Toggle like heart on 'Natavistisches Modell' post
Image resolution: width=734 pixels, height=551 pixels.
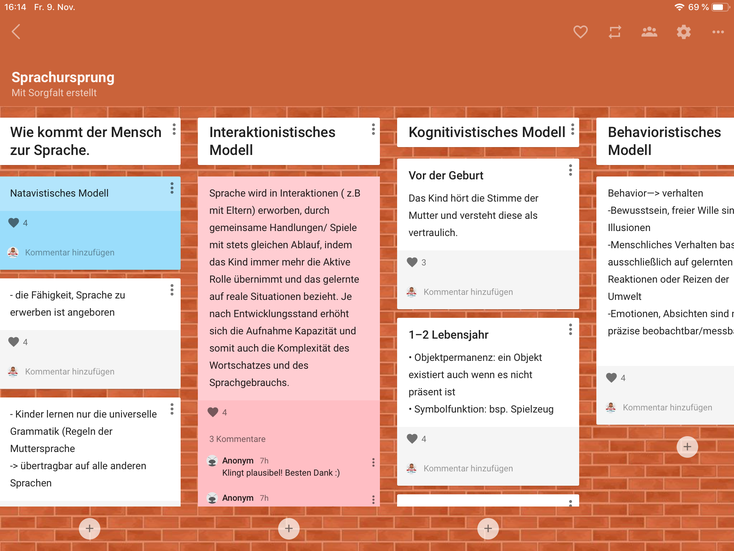pos(14,223)
